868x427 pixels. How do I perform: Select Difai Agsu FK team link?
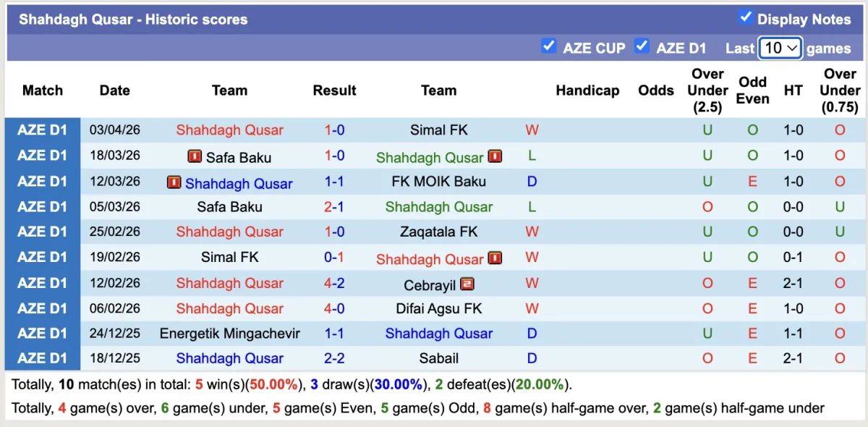click(x=438, y=308)
